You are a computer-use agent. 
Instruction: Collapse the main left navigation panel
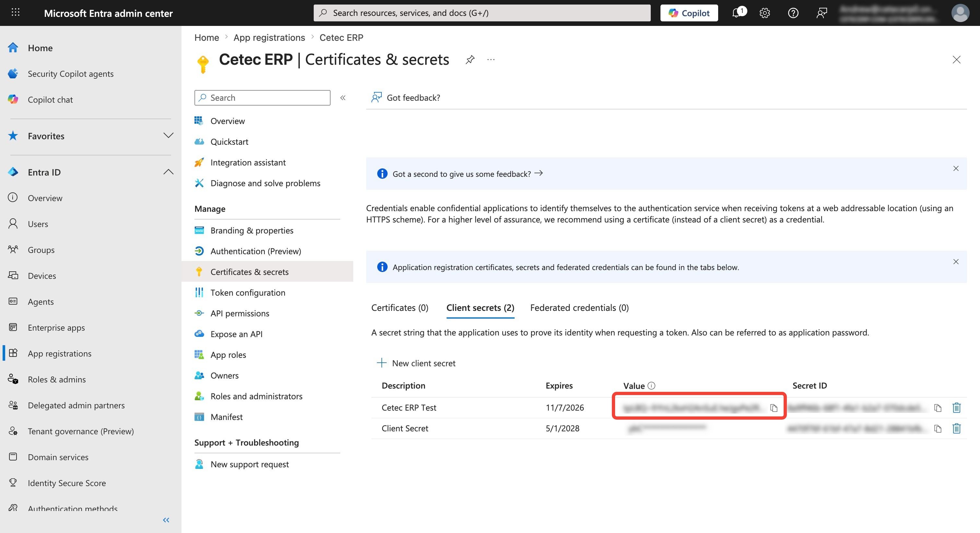(x=166, y=520)
